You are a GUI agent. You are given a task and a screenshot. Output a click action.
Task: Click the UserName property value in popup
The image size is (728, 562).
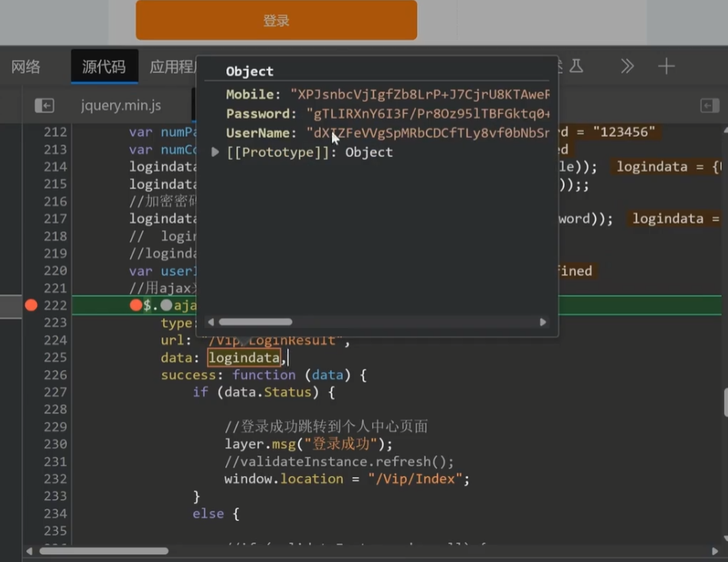428,133
